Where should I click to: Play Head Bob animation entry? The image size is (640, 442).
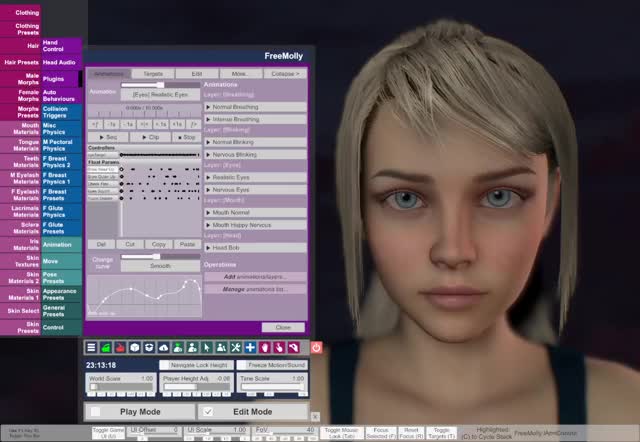pyautogui.click(x=256, y=248)
